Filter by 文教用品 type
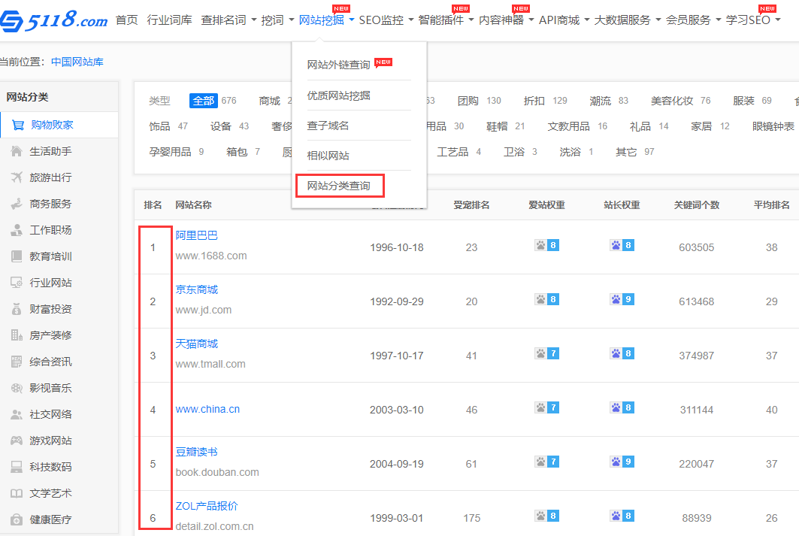Screen dimensions: 799x536 click(x=568, y=126)
